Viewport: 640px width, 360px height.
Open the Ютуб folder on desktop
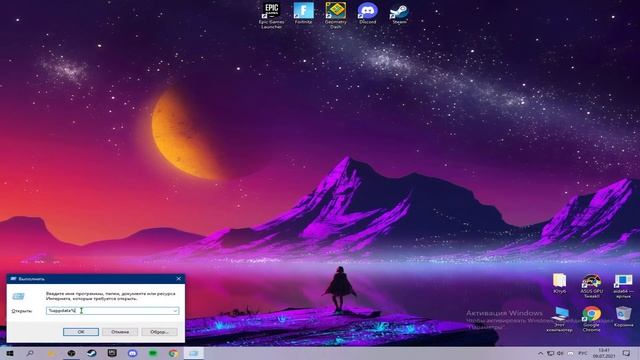(560, 283)
